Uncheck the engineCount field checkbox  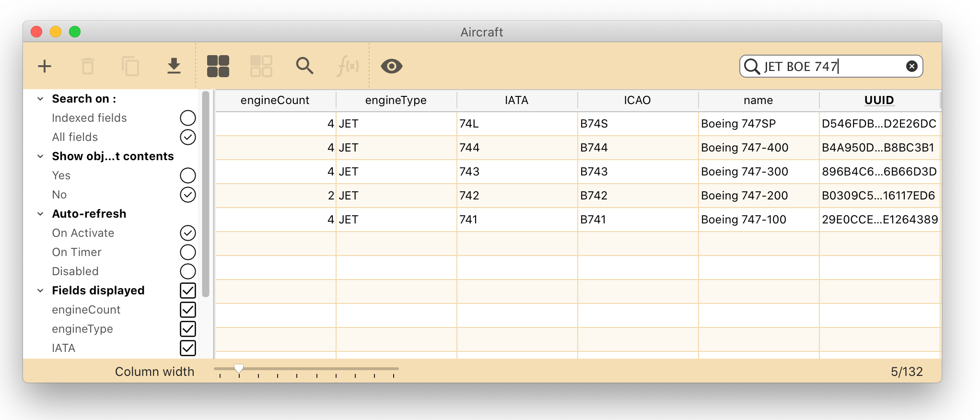(x=188, y=310)
